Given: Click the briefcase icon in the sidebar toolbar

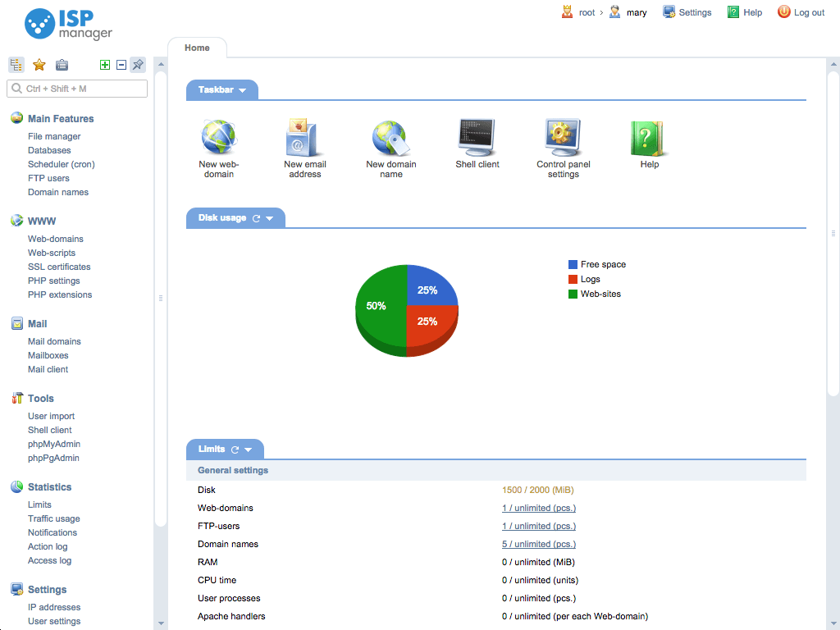Looking at the screenshot, I should tap(62, 65).
